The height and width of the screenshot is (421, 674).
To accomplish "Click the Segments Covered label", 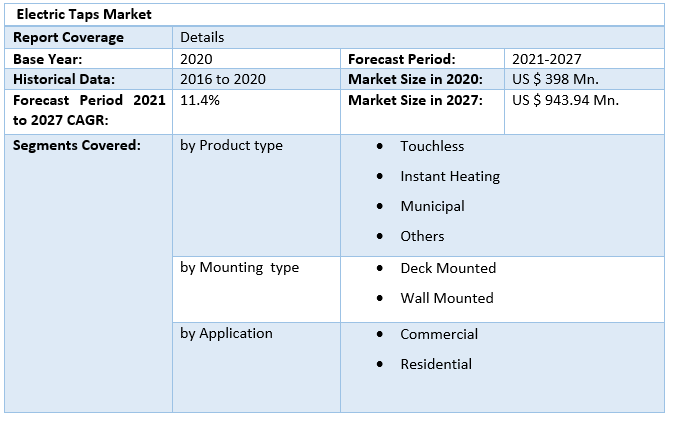I will click(77, 145).
